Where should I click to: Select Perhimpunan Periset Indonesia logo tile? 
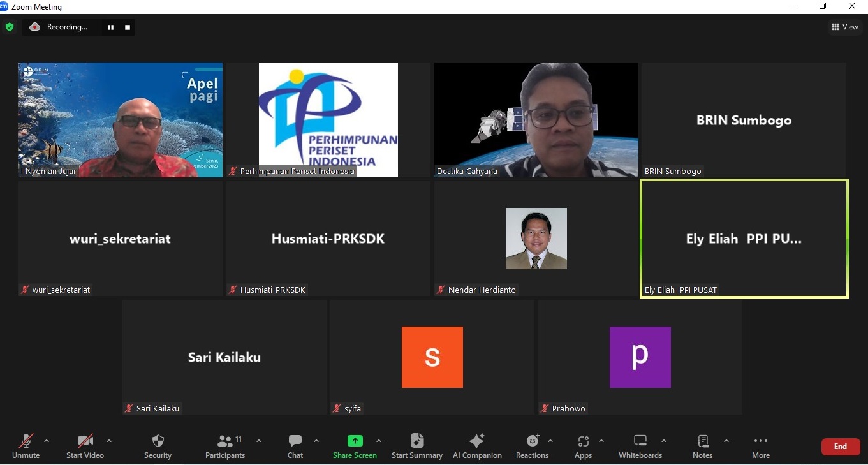(x=328, y=120)
